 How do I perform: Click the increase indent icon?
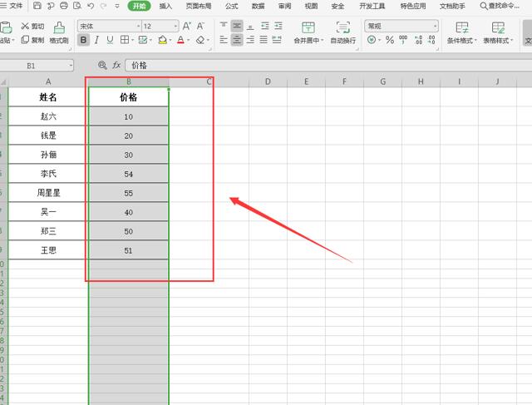278,26
